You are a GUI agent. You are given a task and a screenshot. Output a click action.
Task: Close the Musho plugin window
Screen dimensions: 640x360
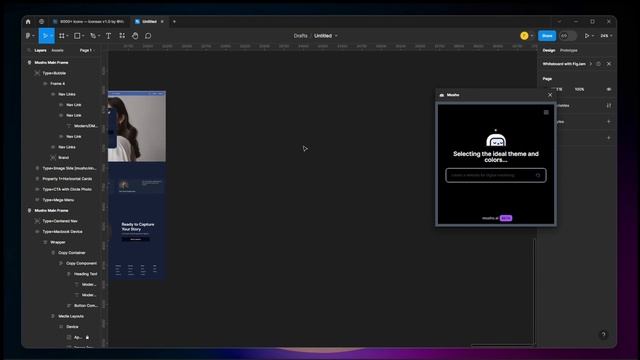(550, 95)
